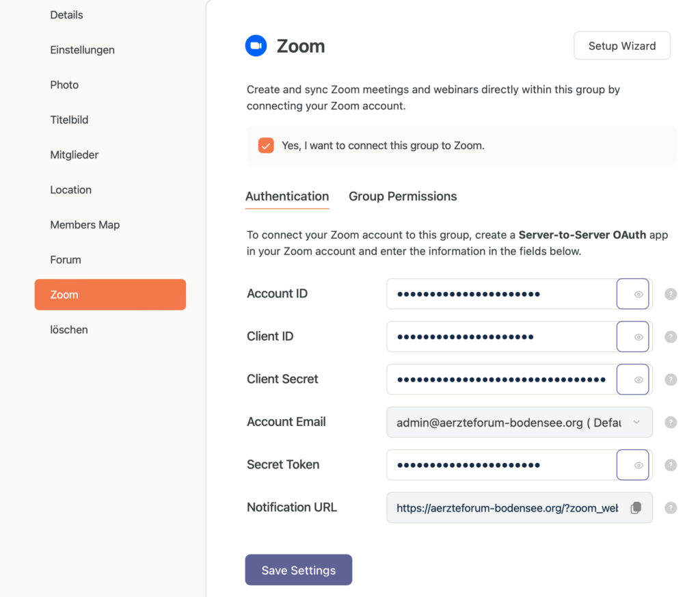Switch to the Group Permissions tab
Screen dimensions: 700x597
[403, 196]
